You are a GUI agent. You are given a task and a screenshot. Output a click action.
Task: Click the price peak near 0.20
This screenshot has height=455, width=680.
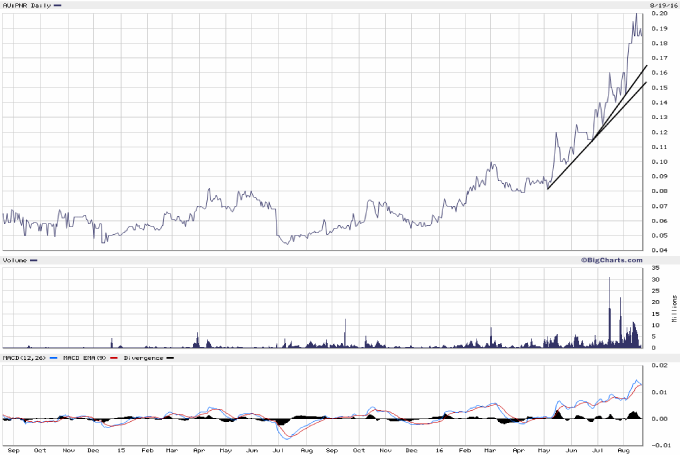pyautogui.click(x=636, y=14)
